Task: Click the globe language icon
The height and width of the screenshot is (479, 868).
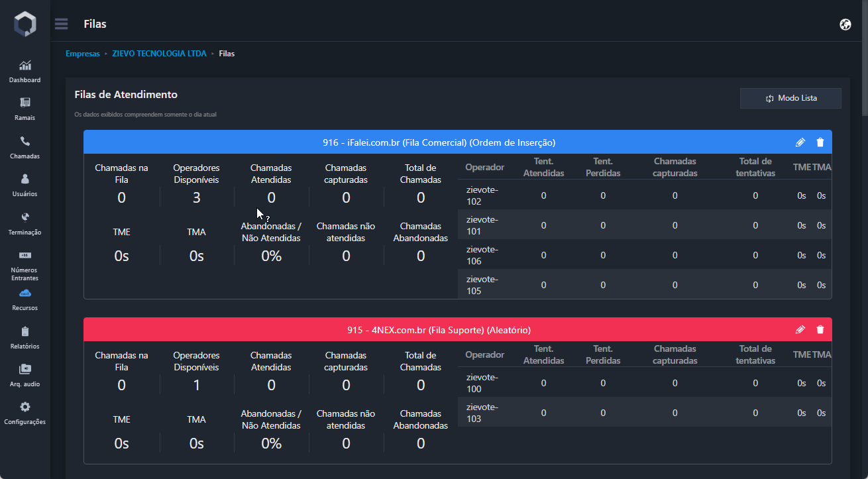Action: [845, 25]
